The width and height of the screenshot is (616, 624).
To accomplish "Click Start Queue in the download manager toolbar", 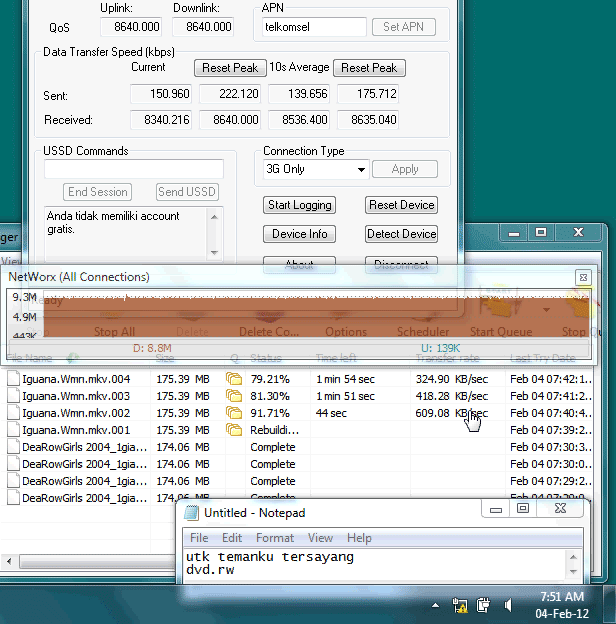I will coord(501,332).
